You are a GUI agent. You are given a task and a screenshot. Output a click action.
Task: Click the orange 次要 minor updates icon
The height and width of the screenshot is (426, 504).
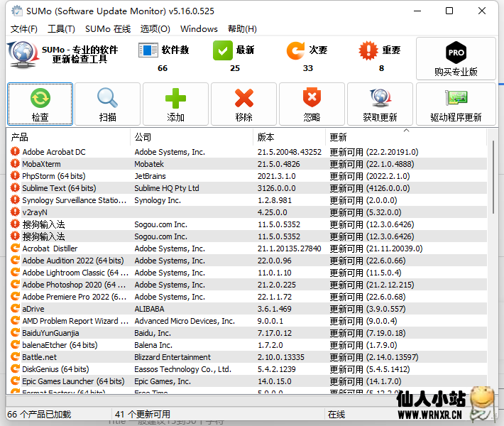(295, 50)
